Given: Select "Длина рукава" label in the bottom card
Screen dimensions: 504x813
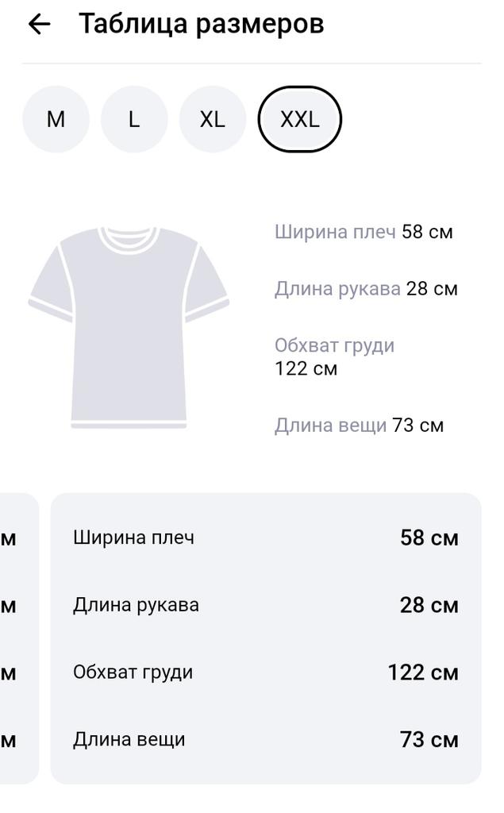Looking at the screenshot, I should pyautogui.click(x=136, y=605).
